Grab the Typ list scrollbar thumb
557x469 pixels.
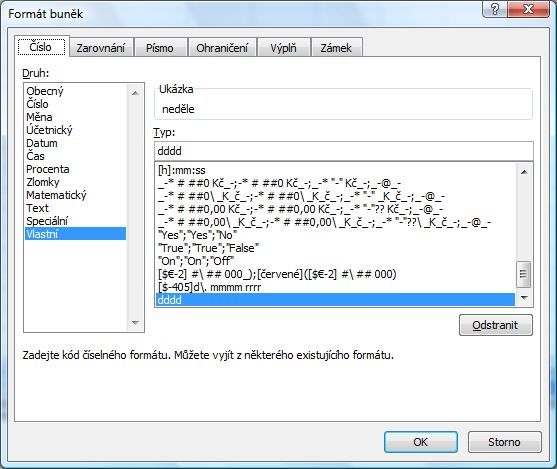tap(524, 274)
